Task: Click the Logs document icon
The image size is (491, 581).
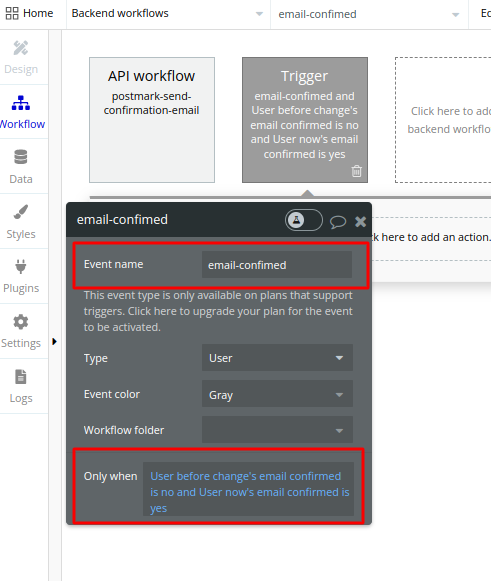Action: click(21, 377)
